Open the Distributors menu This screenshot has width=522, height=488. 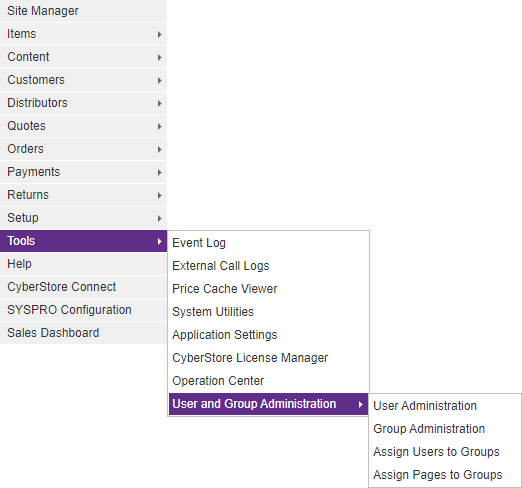point(83,103)
